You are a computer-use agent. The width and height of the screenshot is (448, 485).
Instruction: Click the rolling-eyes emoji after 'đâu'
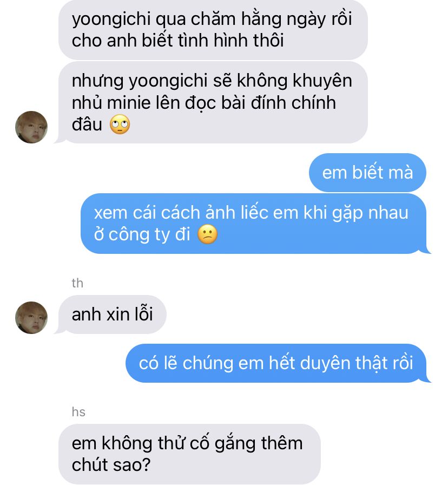(120, 124)
